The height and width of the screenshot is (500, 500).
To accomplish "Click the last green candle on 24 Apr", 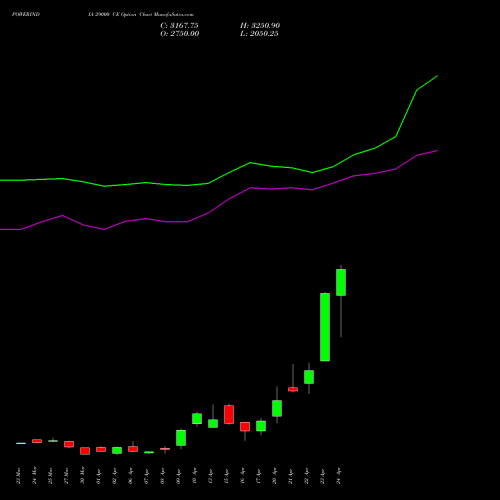I will [341, 282].
